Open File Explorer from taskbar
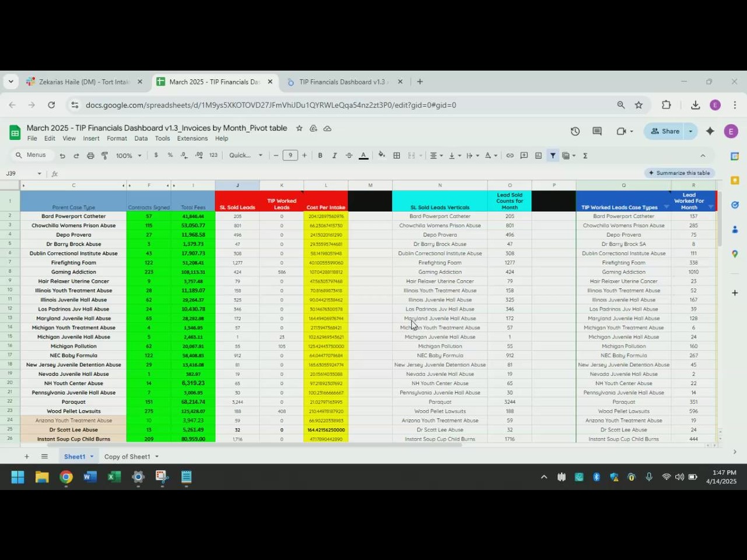The width and height of the screenshot is (747, 560). pyautogui.click(x=41, y=477)
